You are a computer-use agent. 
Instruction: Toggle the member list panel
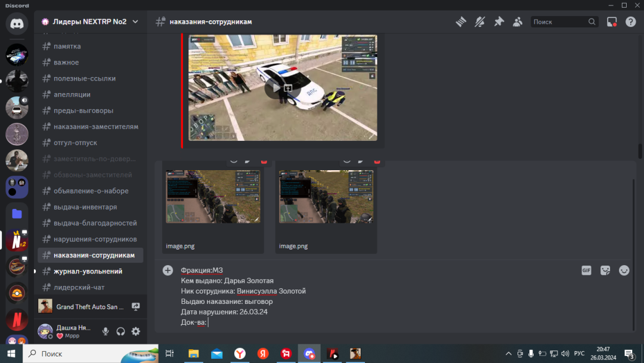coord(518,21)
